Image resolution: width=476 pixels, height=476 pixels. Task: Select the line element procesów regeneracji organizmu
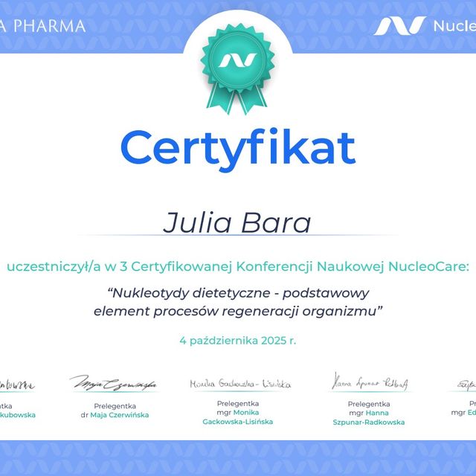tap(238, 311)
